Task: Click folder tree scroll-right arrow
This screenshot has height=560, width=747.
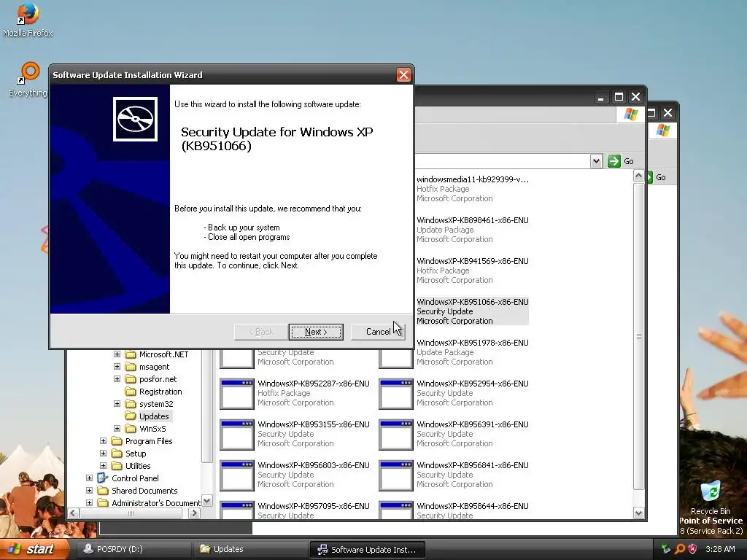Action: [x=194, y=513]
